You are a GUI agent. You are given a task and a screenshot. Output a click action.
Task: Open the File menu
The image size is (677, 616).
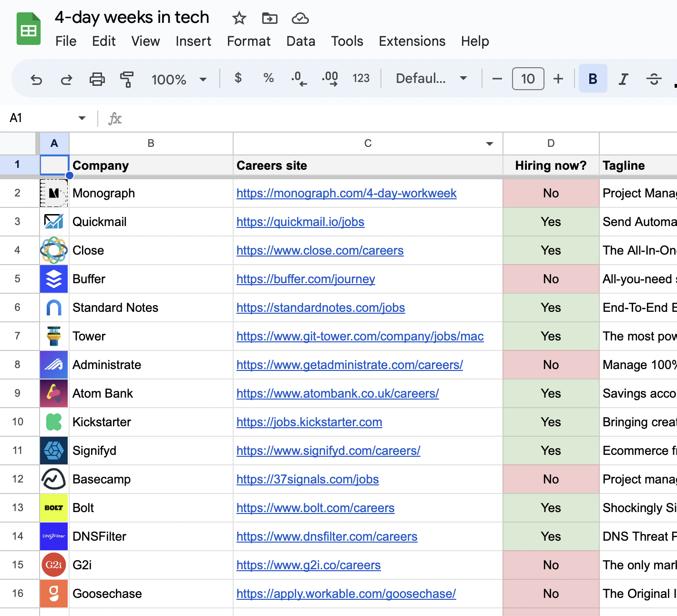66,41
